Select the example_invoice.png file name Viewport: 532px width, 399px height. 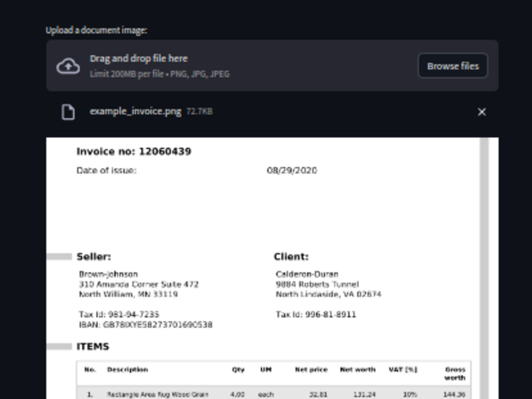(x=135, y=112)
